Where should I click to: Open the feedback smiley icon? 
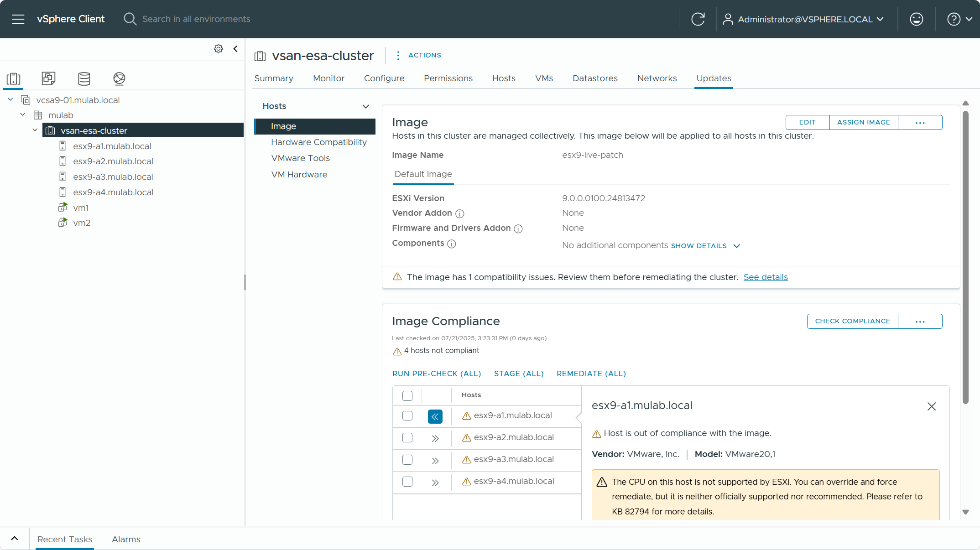[916, 19]
